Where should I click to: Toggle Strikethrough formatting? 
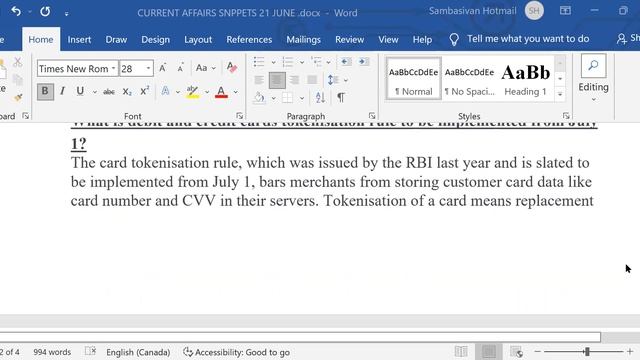click(x=109, y=91)
